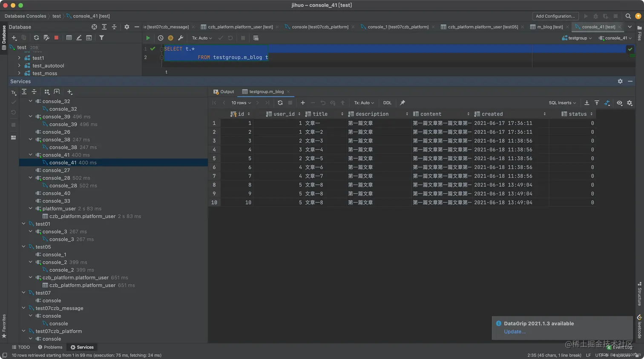Toggle view options eye icon in result toolbar
Image resolution: width=644 pixels, height=359 pixels.
[619, 103]
